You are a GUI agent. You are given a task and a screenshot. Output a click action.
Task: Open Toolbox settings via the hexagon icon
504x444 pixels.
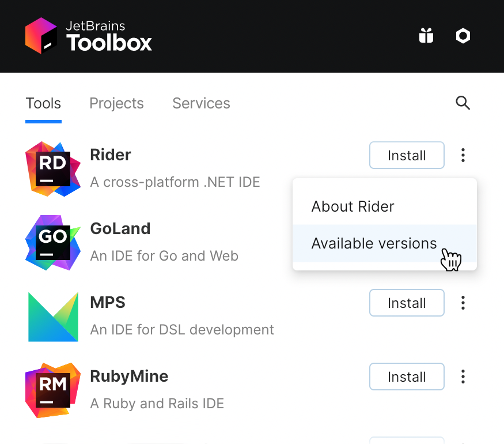463,36
